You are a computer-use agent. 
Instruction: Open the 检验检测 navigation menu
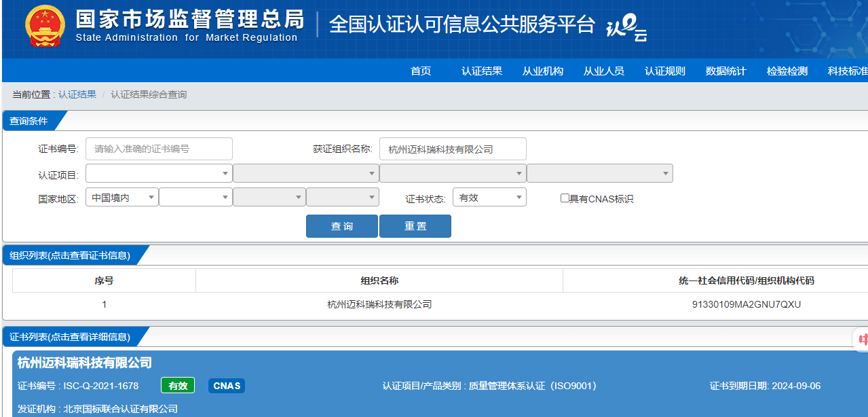pos(787,71)
